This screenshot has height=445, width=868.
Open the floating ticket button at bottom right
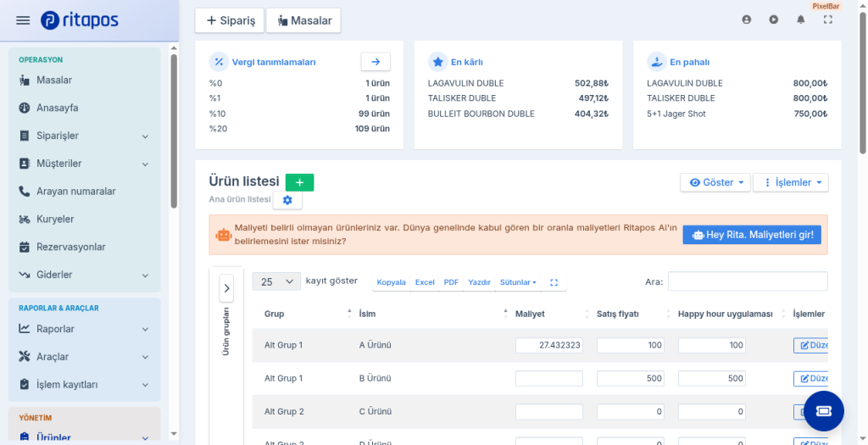[x=824, y=411]
